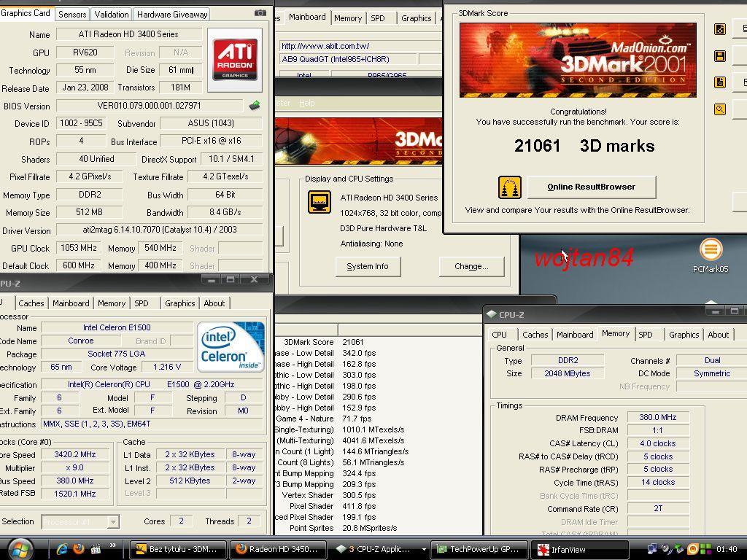Open About tab in Celeron CPU-Z window

(214, 303)
